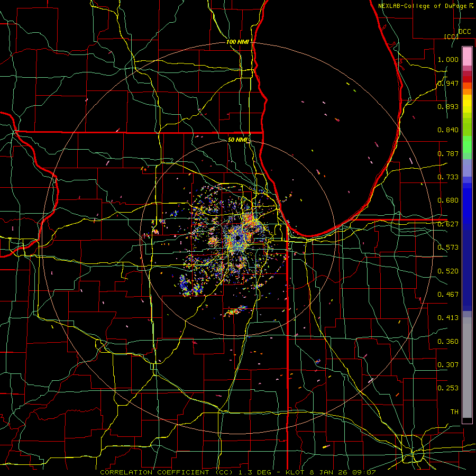Viewport: 476px width, 476px height.
Task: Click the 50 NMI range ring label
Action: click(x=237, y=140)
